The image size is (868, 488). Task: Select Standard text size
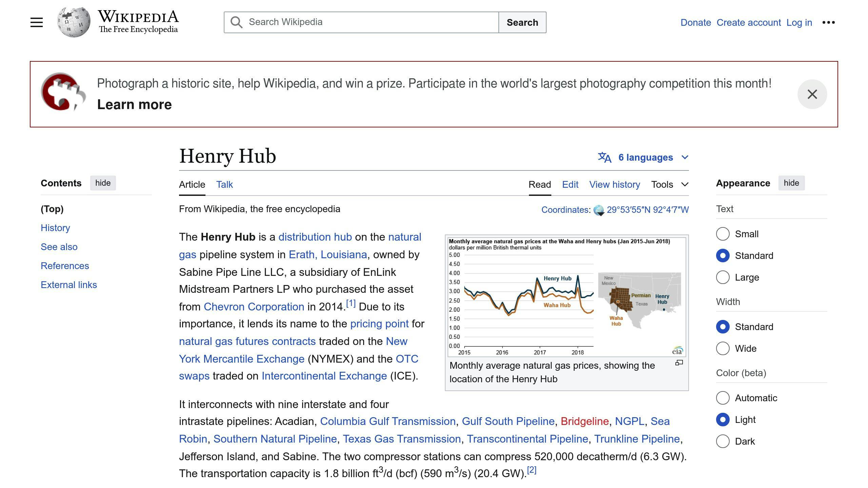(723, 256)
